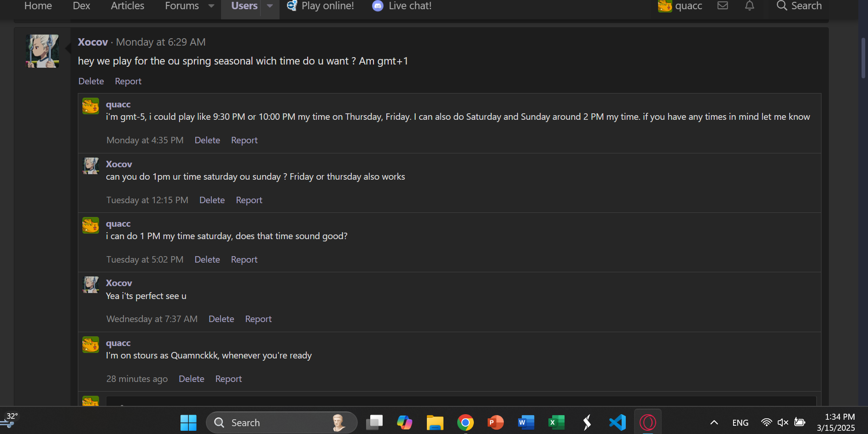The width and height of the screenshot is (868, 434).
Task: Open Excel from the taskbar
Action: point(557,422)
